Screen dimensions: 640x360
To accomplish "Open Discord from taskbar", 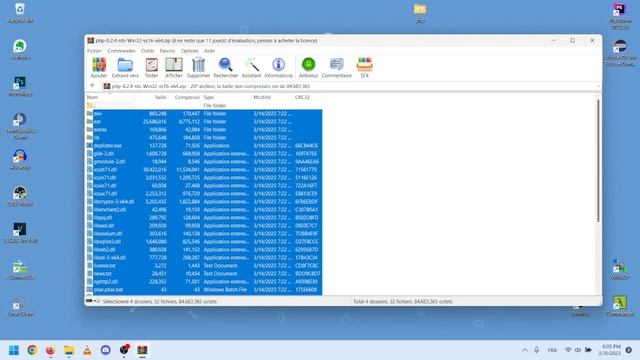I will point(106,350).
